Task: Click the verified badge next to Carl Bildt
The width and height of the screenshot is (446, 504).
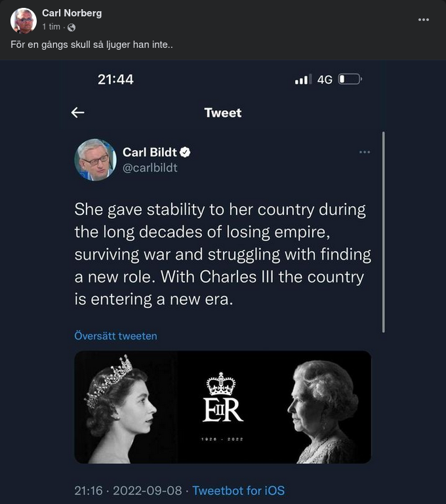Action: coord(186,153)
